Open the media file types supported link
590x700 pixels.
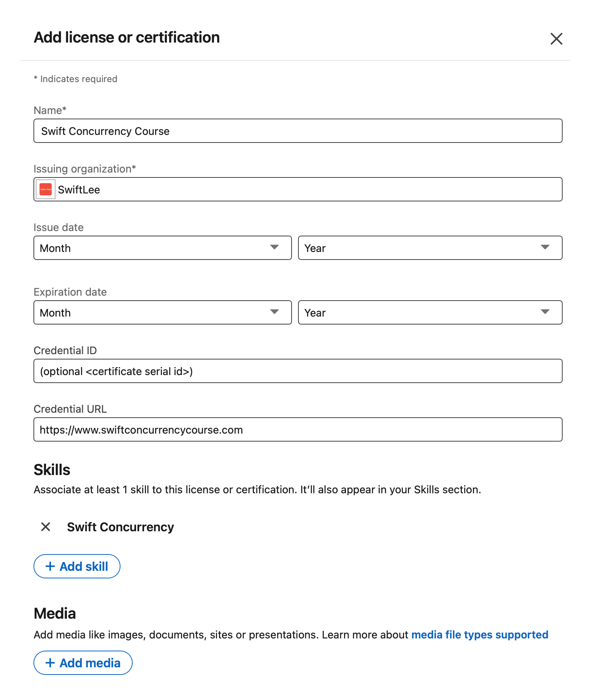[479, 635]
